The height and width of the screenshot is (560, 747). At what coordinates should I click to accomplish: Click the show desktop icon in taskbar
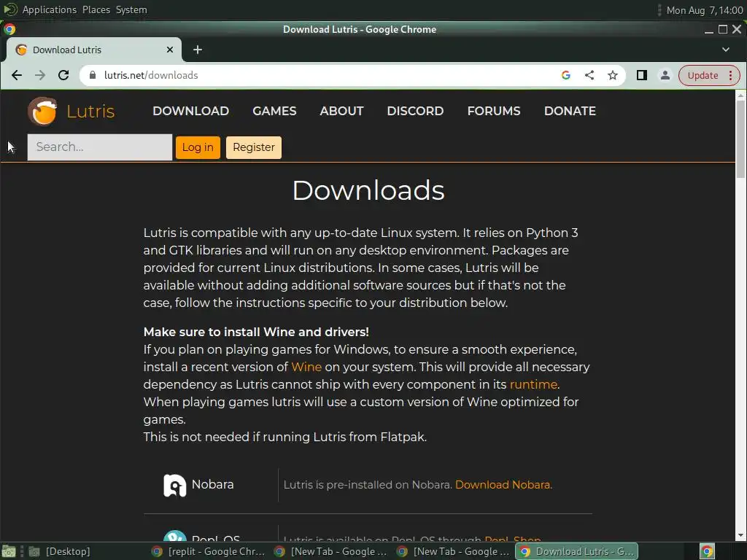tap(9, 551)
